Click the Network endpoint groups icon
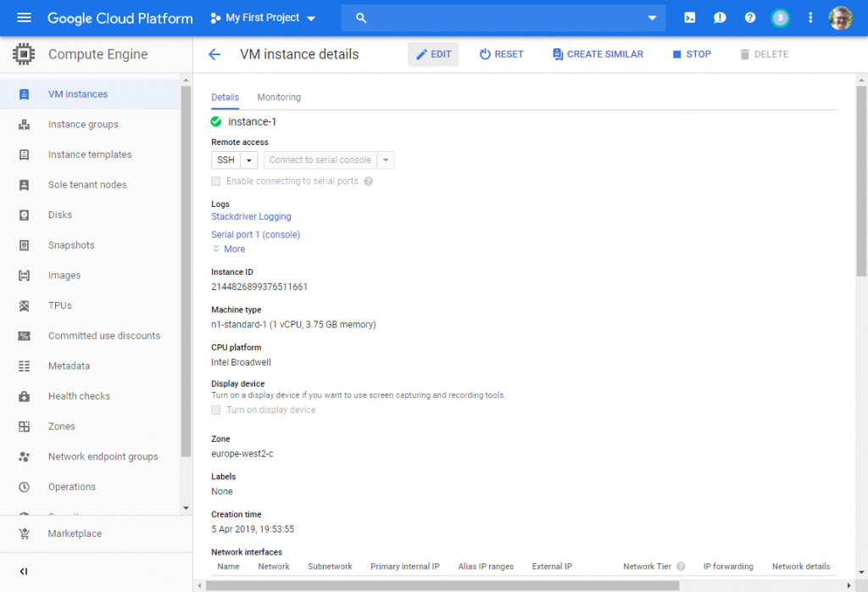Viewport: 868px width, 592px height. point(24,456)
